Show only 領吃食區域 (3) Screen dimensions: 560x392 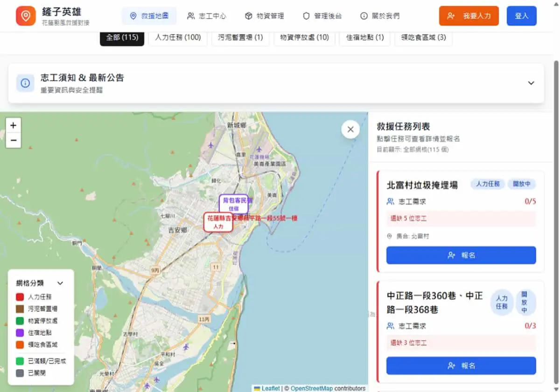click(423, 37)
